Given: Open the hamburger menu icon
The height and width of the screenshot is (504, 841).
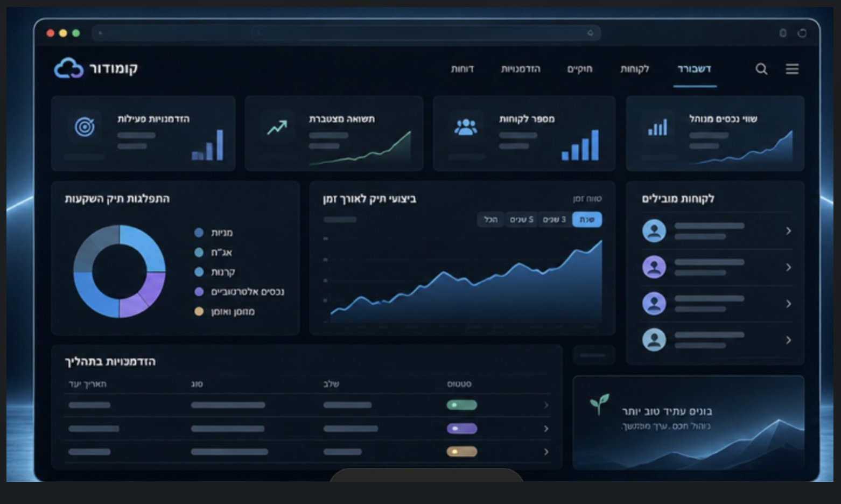Looking at the screenshot, I should click(x=792, y=69).
